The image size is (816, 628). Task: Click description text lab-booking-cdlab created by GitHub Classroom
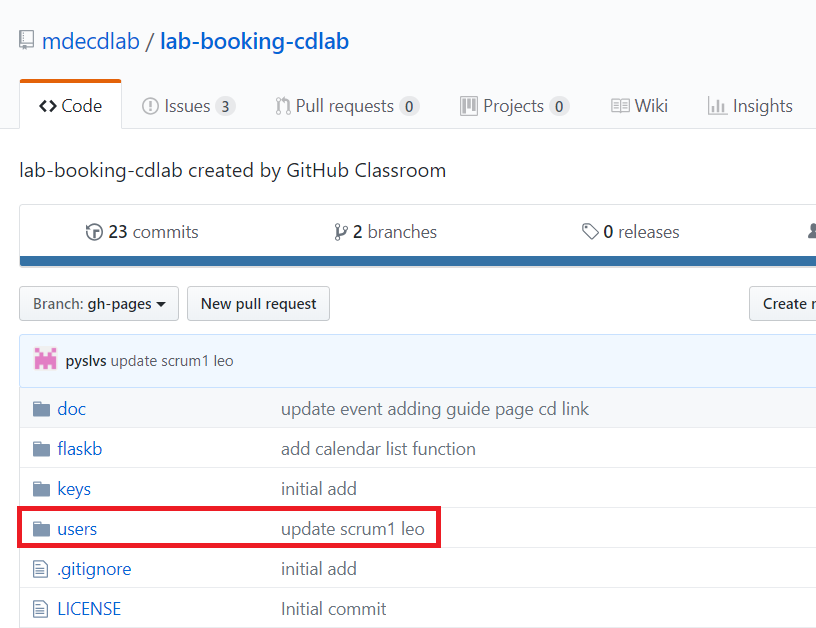coord(233,171)
